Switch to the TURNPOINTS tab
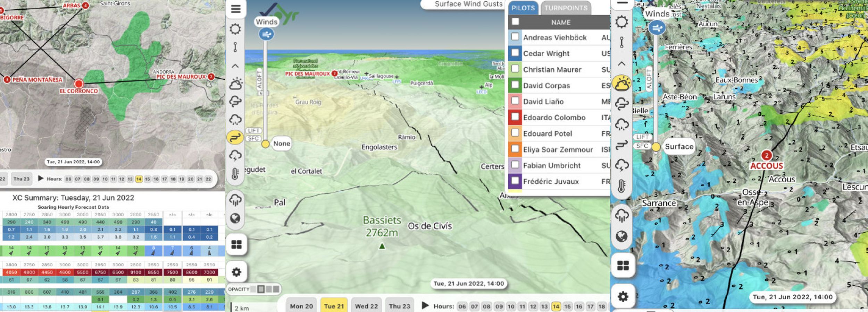This screenshot has height=312, width=868. [566, 8]
